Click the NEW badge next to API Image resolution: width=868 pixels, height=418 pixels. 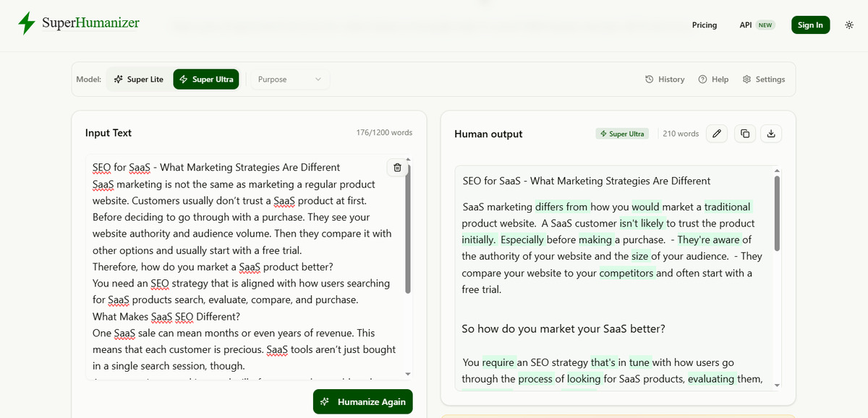click(x=765, y=25)
